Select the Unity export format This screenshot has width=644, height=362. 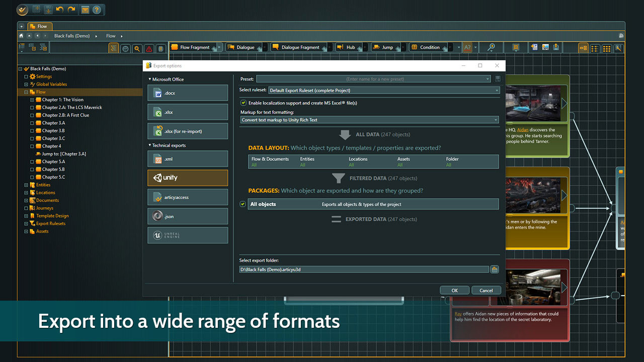(187, 177)
